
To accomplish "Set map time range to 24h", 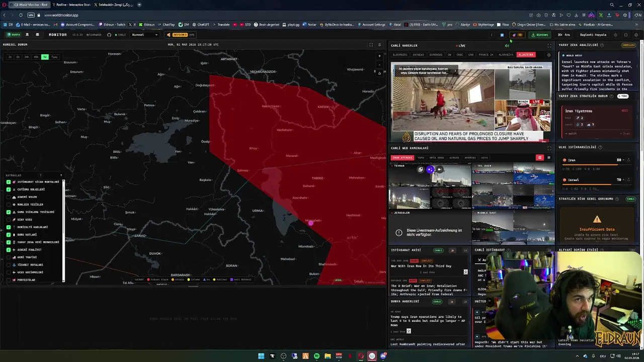I will click(27, 57).
